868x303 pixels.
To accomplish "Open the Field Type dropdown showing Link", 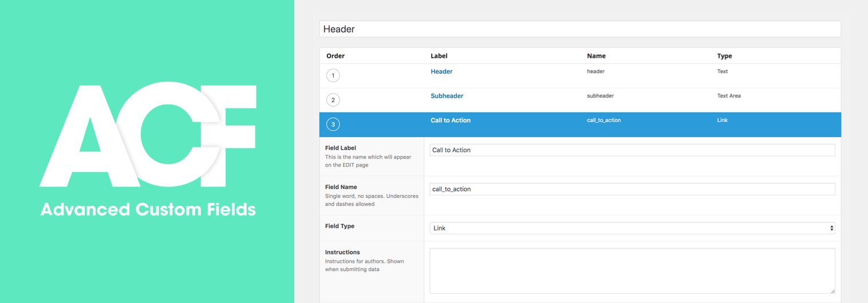I will (x=632, y=228).
